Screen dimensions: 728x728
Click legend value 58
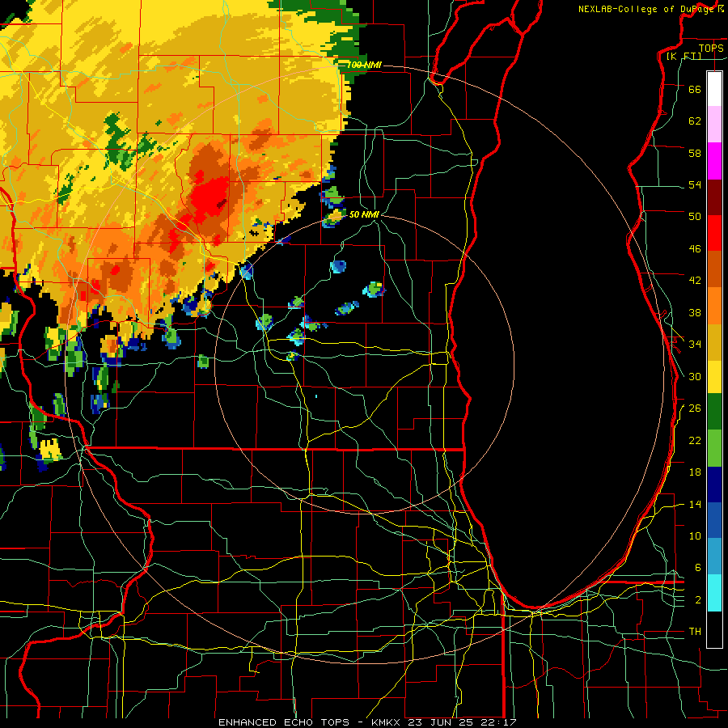[x=695, y=153]
